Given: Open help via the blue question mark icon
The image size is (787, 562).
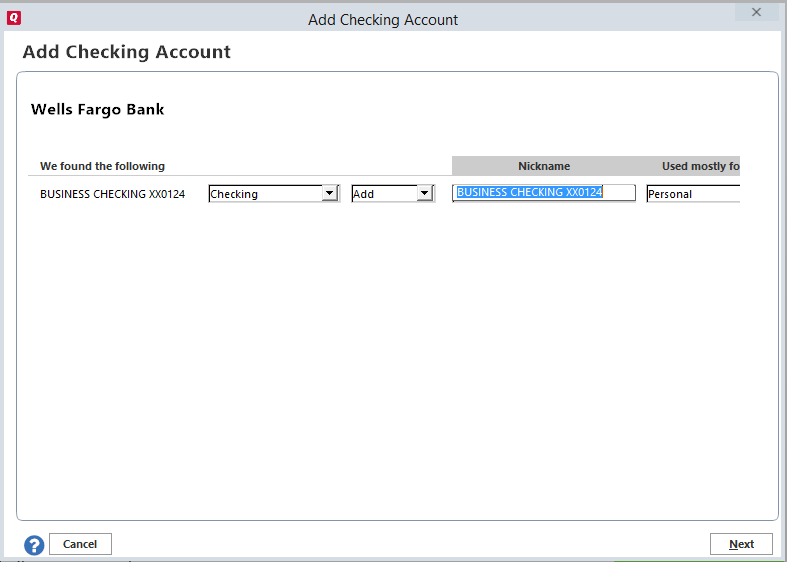Looking at the screenshot, I should pos(34,545).
